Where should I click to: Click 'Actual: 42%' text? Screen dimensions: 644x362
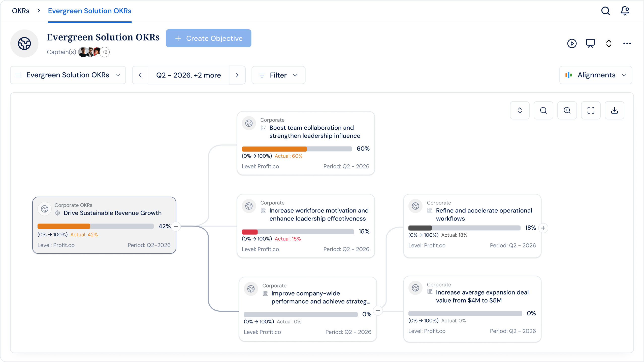click(84, 235)
